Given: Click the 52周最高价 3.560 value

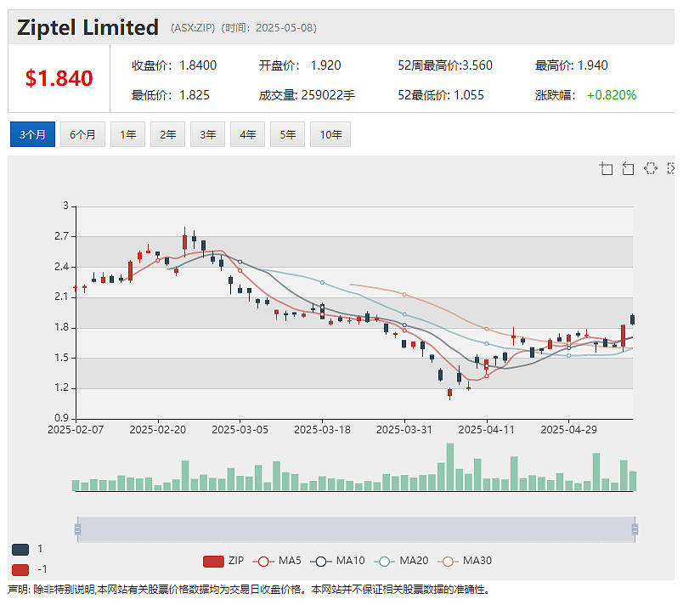Looking at the screenshot, I should [477, 65].
